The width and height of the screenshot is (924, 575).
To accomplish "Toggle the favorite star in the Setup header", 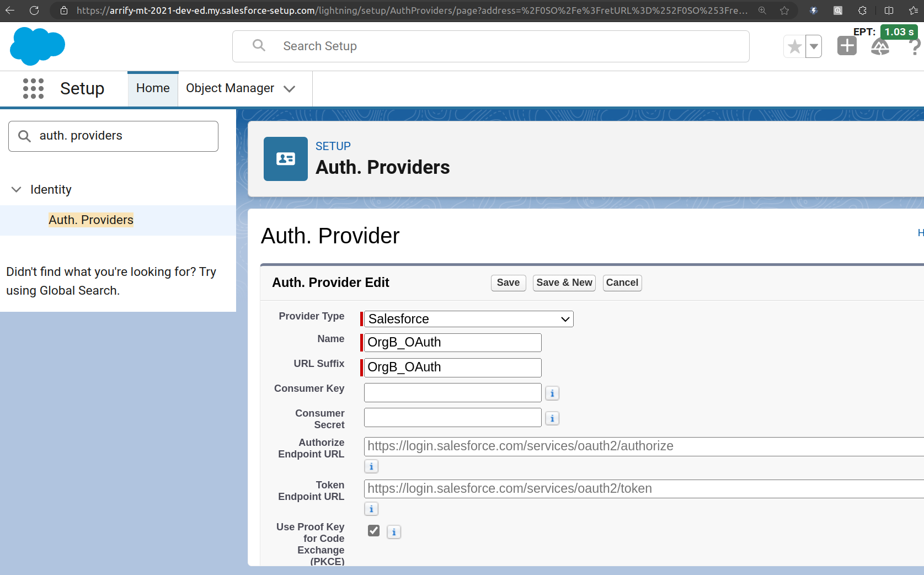I will pyautogui.click(x=794, y=46).
